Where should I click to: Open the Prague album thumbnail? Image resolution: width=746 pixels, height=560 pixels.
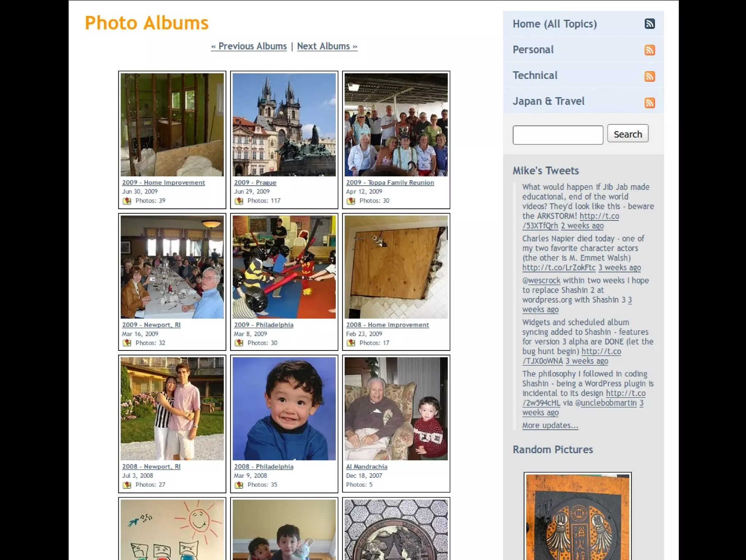click(x=284, y=125)
